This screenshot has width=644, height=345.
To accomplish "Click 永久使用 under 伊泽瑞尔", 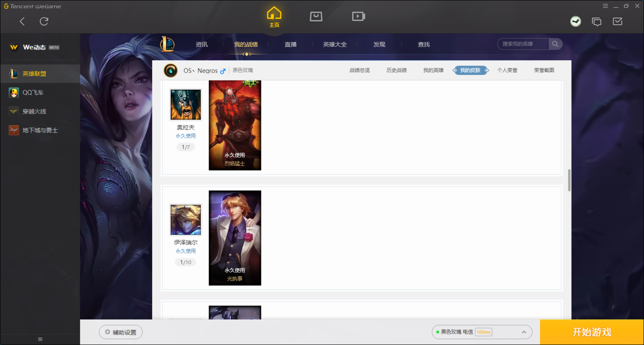I will click(x=186, y=251).
